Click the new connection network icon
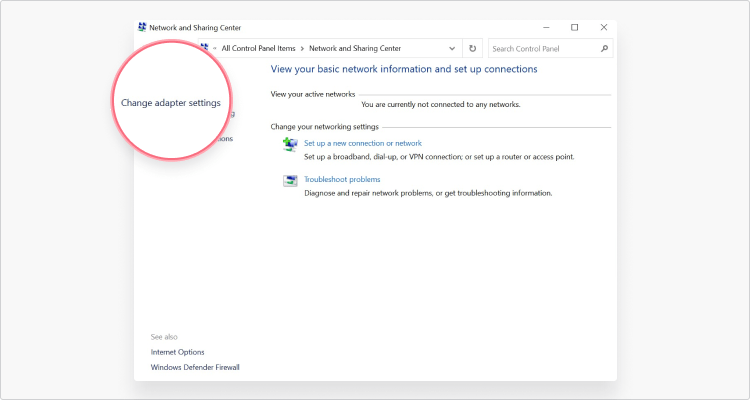The image size is (750, 400). 290,144
